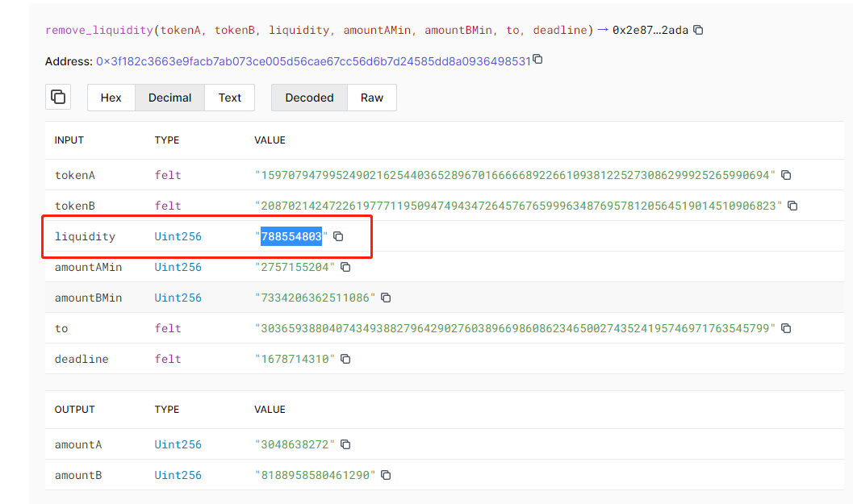Click the amountA value 3048638272

[295, 444]
